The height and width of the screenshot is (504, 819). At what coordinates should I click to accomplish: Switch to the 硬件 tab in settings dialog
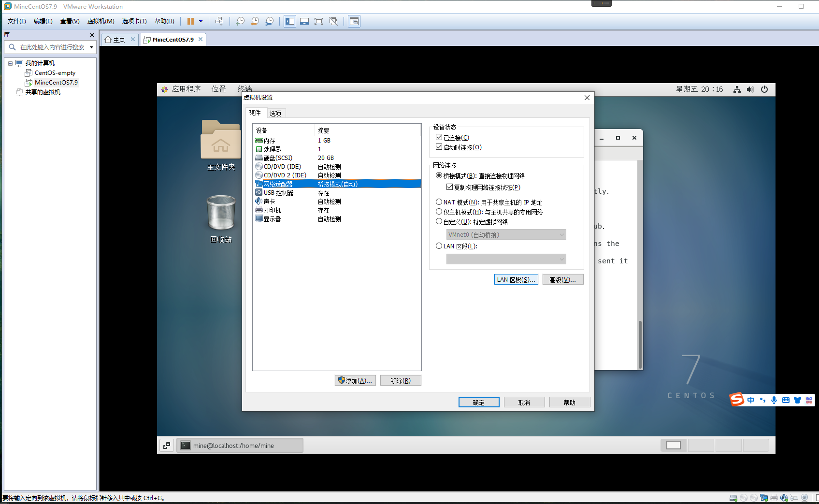(x=255, y=113)
